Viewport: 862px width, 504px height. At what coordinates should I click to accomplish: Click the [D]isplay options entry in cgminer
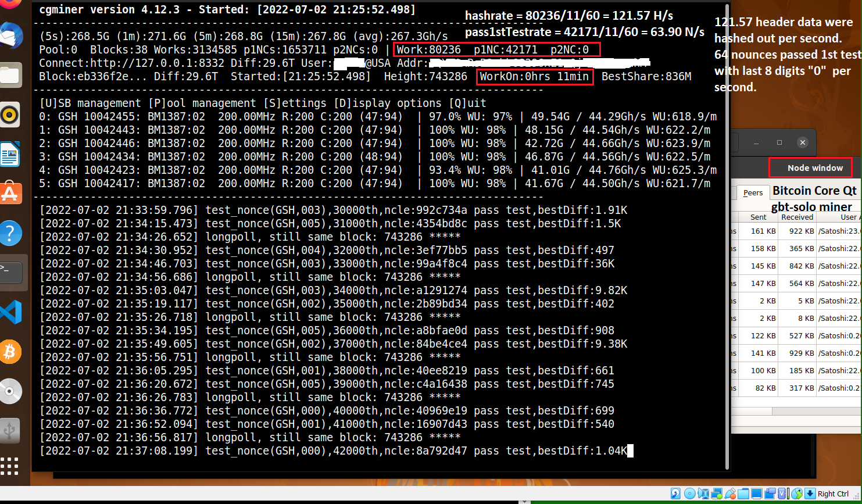point(388,103)
